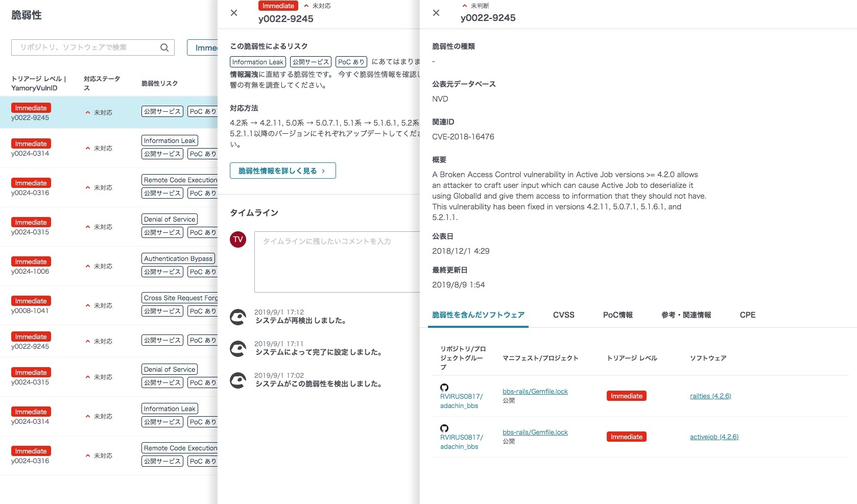Switch to the CVSS tab
Viewport: 857px width, 504px height.
pyautogui.click(x=563, y=315)
